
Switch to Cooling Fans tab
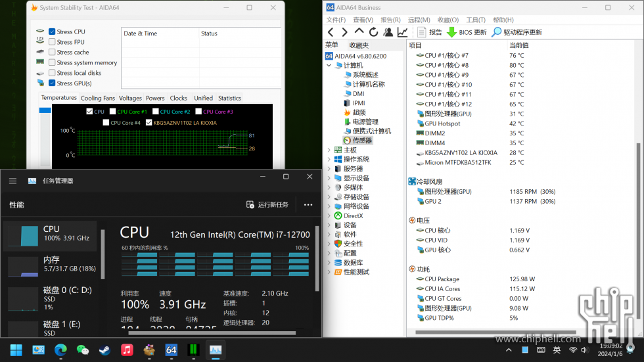click(98, 98)
